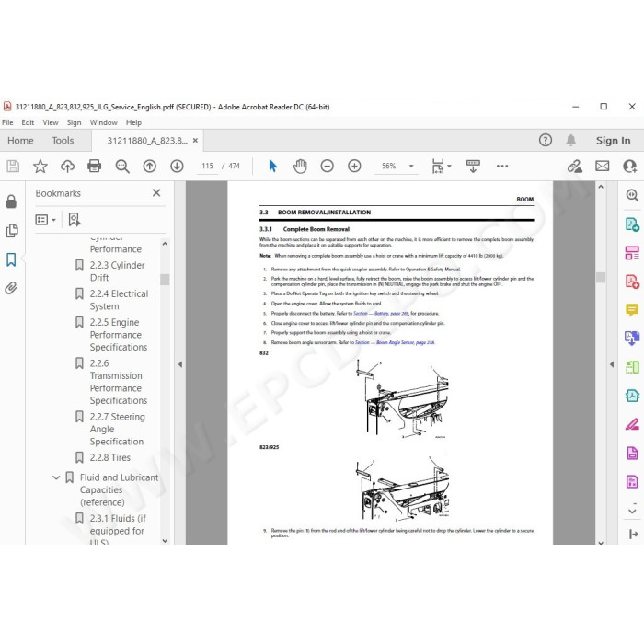Collapse Fluid and Lubricant Capacities bookmark
The width and height of the screenshot is (644, 644).
pos(56,477)
